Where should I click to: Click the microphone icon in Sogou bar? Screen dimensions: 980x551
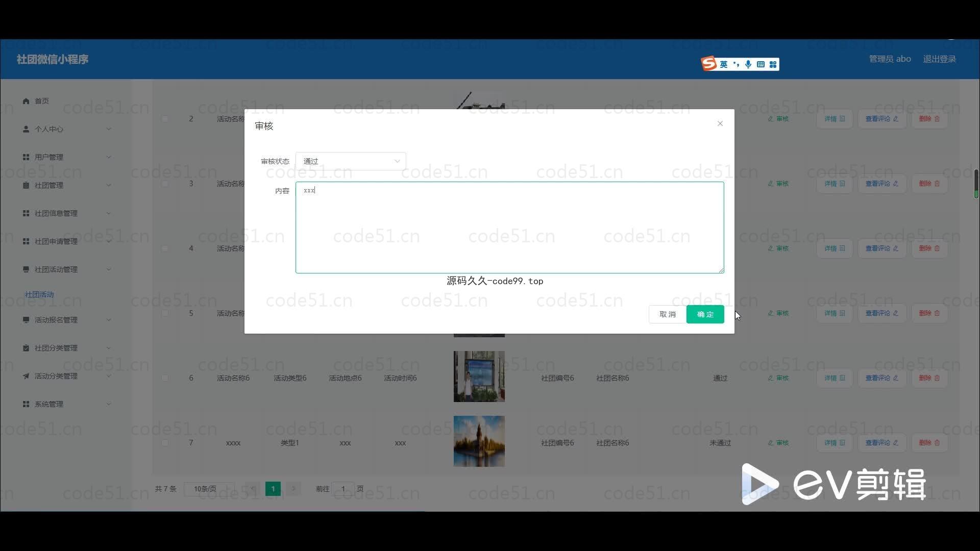tap(748, 64)
